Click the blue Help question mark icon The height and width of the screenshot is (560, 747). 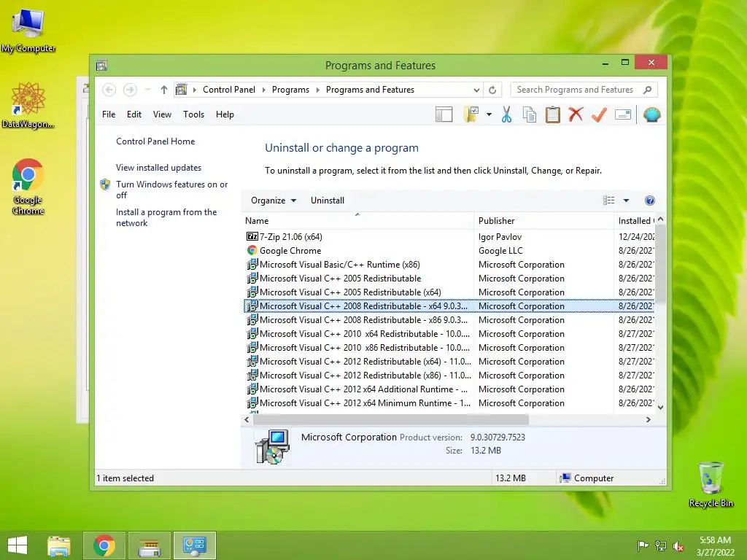pyautogui.click(x=650, y=201)
